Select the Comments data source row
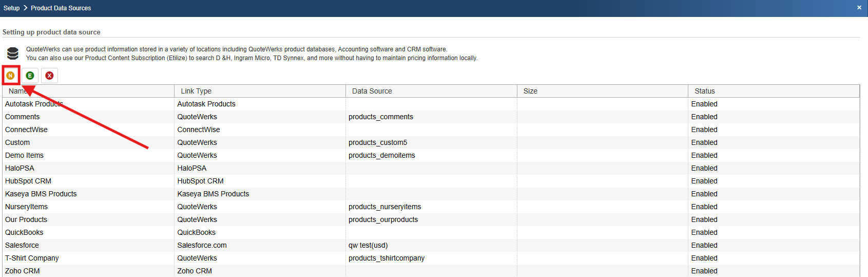868x277 pixels. point(23,117)
